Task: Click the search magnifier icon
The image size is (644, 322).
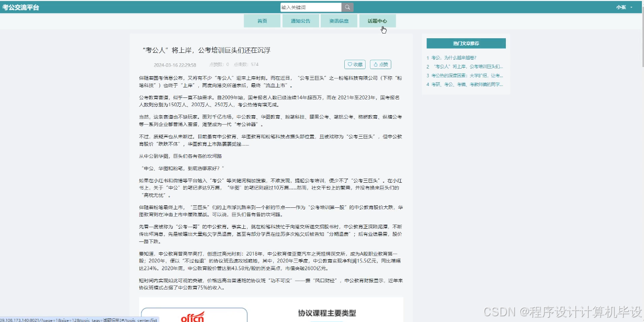Action: [348, 7]
